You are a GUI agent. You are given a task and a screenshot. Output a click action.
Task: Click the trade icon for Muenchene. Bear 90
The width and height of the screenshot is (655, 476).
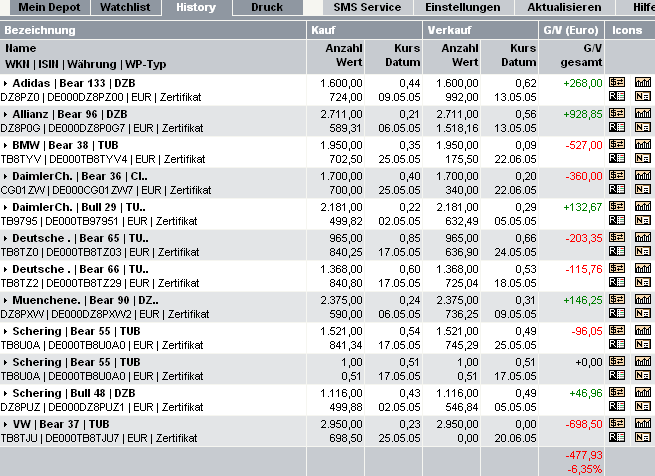(x=617, y=300)
